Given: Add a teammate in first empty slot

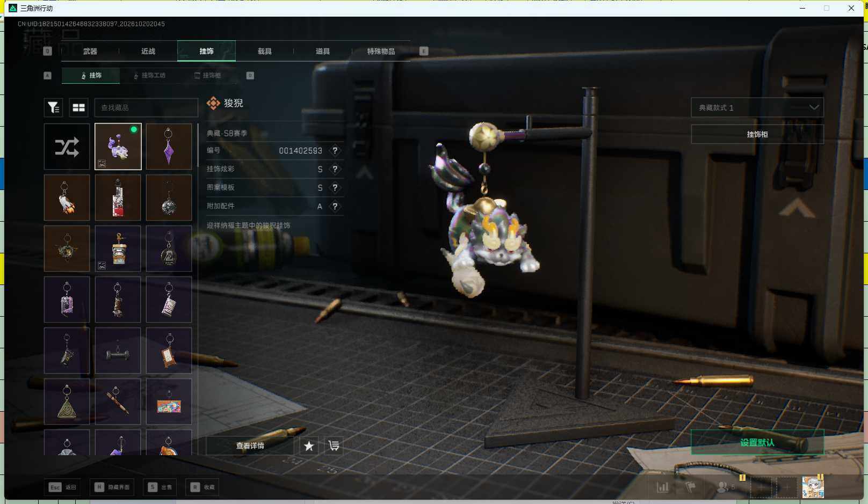Looking at the screenshot, I should click(761, 487).
